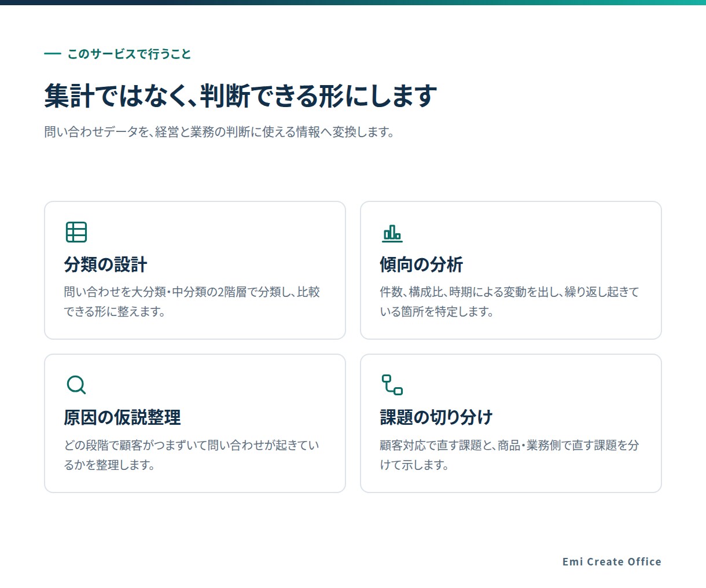
Task: Click the description starting with 問い合わせを大分類
Action: coord(192,302)
